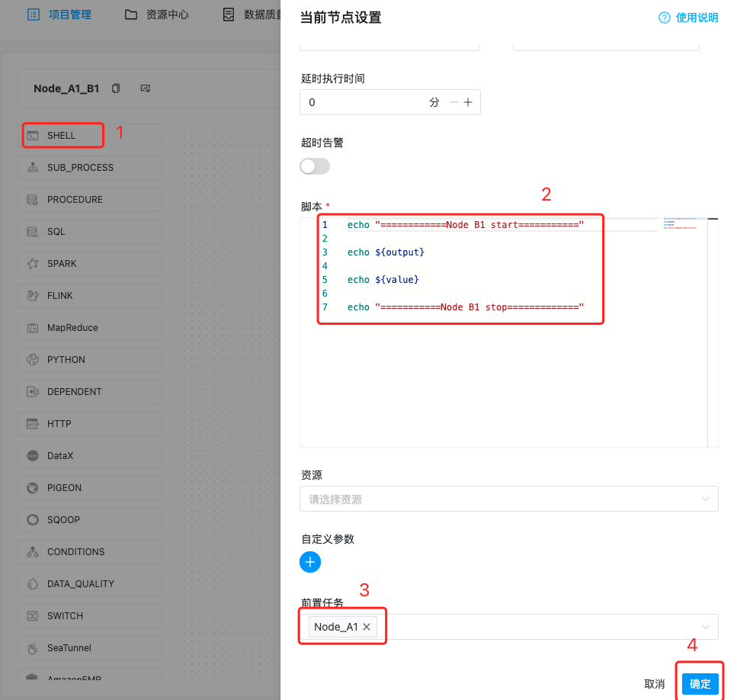737x700 pixels.
Task: Click script line 7 Node B1 stop
Action: tap(466, 307)
